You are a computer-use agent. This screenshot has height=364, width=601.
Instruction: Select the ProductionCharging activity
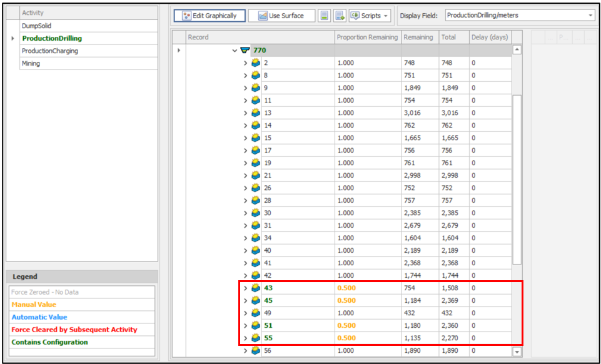(x=50, y=51)
